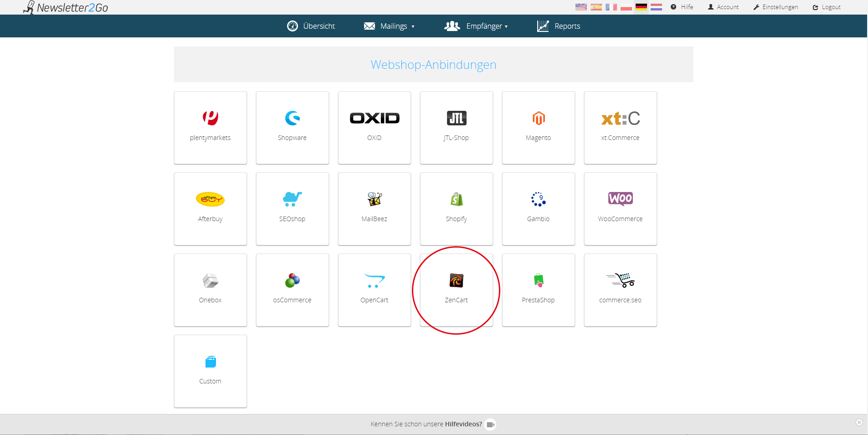Screen dimensions: 868x435
Task: Expand the Empfänger dropdown menu
Action: [476, 26]
